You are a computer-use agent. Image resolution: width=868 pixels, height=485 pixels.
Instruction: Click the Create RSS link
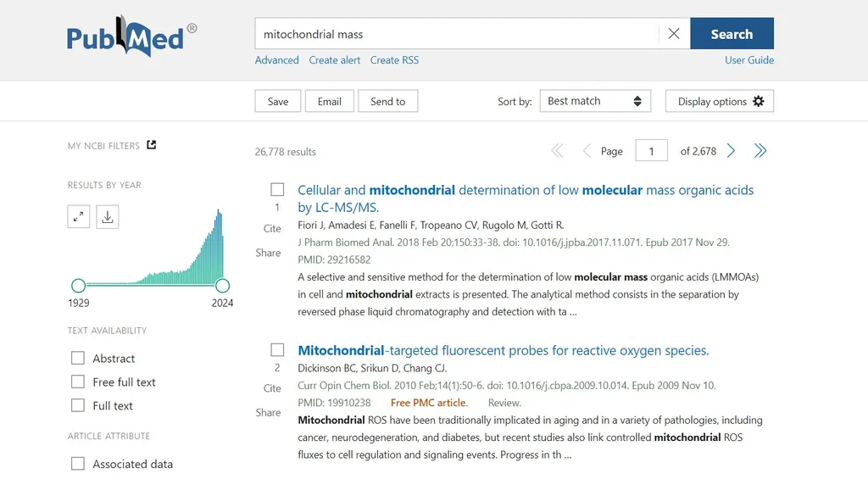395,60
